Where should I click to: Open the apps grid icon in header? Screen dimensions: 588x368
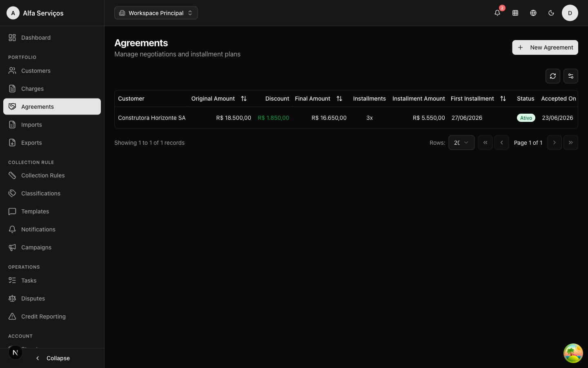515,13
